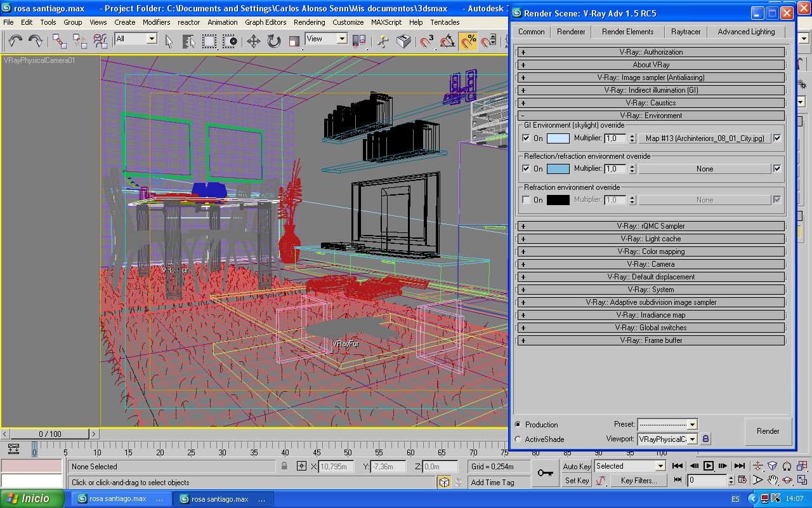812x508 pixels.
Task: Click the Redo arrow in the main toolbar
Action: (x=35, y=42)
